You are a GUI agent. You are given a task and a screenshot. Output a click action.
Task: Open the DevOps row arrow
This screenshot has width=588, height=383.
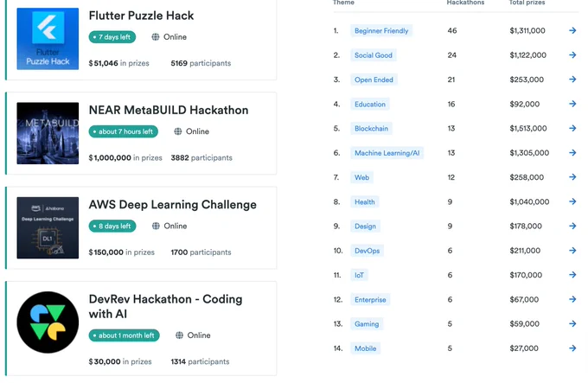[572, 251]
